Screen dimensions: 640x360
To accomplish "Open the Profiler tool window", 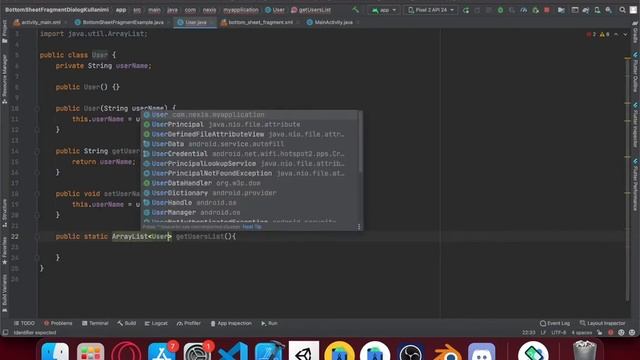I will click(x=189, y=323).
